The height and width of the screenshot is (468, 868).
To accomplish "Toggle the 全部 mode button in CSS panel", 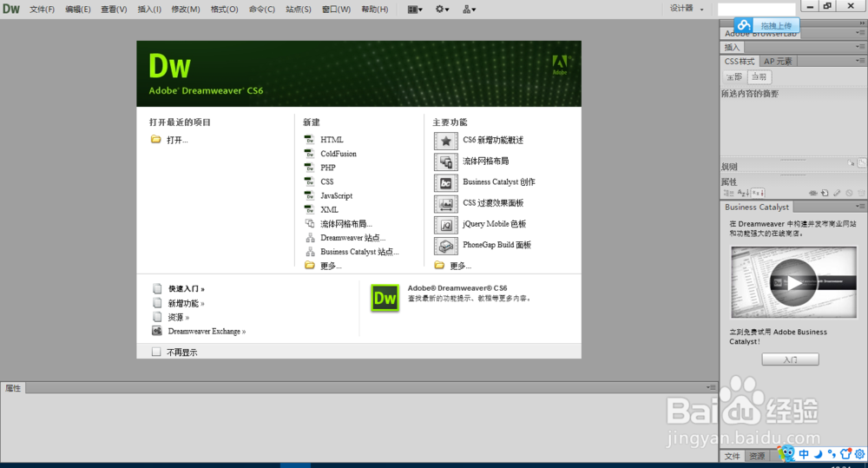I will (x=735, y=77).
